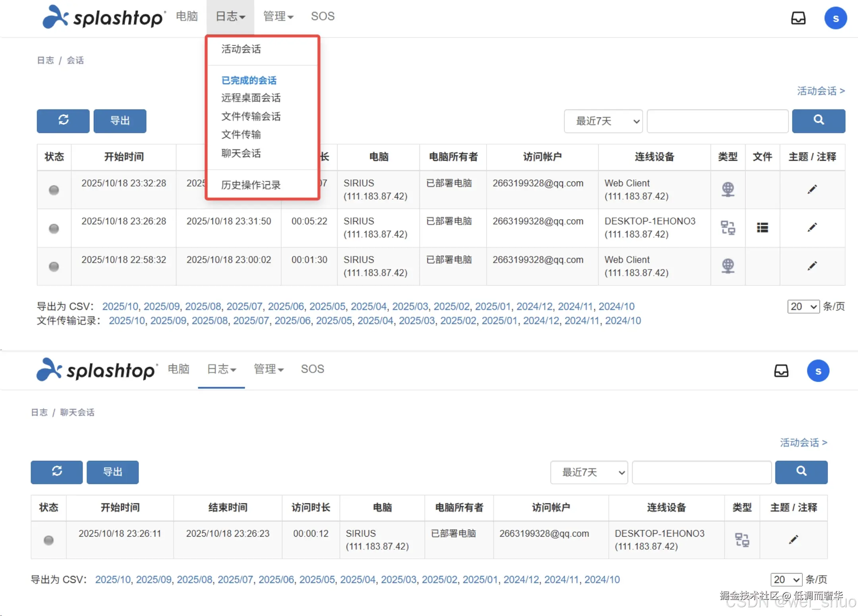Image resolution: width=858 pixels, height=616 pixels.
Task: Click the Web Client globe icon in first row
Action: 727,190
